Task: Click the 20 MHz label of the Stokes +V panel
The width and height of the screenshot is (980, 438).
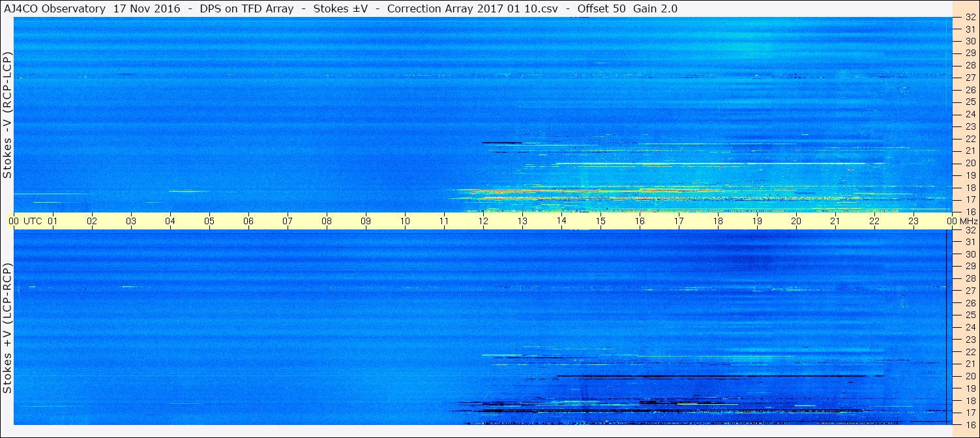Action: click(x=970, y=376)
